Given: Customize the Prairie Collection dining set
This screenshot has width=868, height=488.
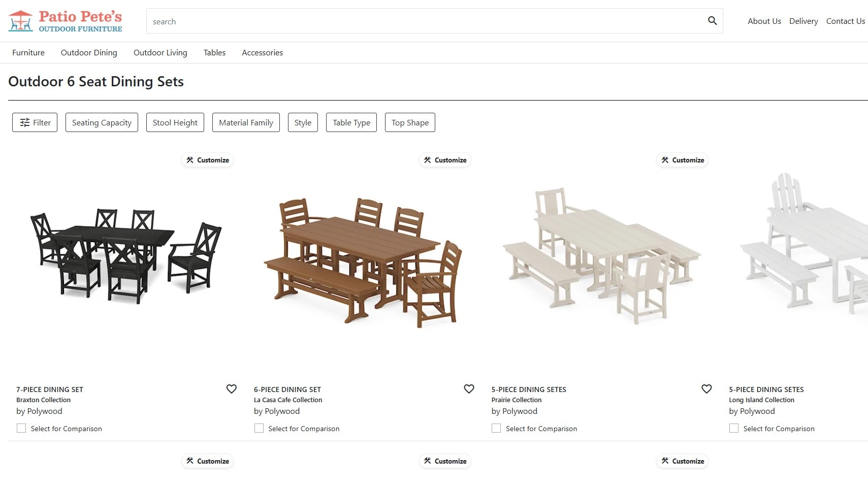Looking at the screenshot, I should point(683,160).
